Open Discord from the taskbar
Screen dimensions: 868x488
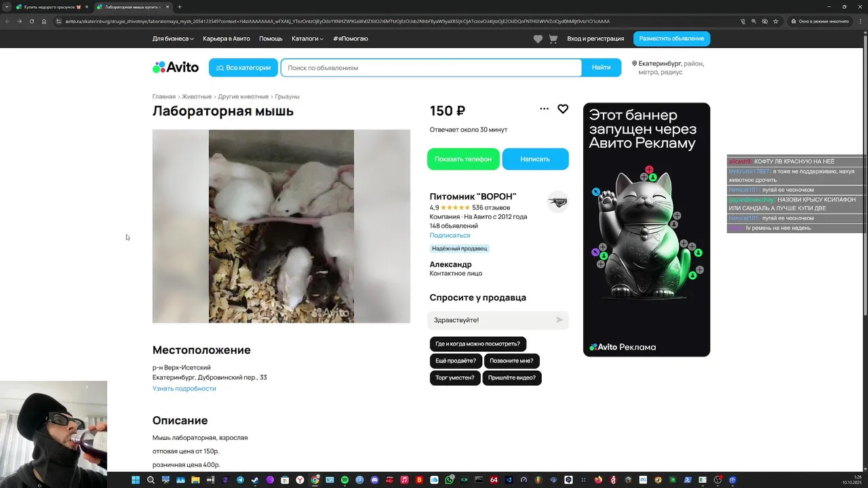(x=374, y=480)
